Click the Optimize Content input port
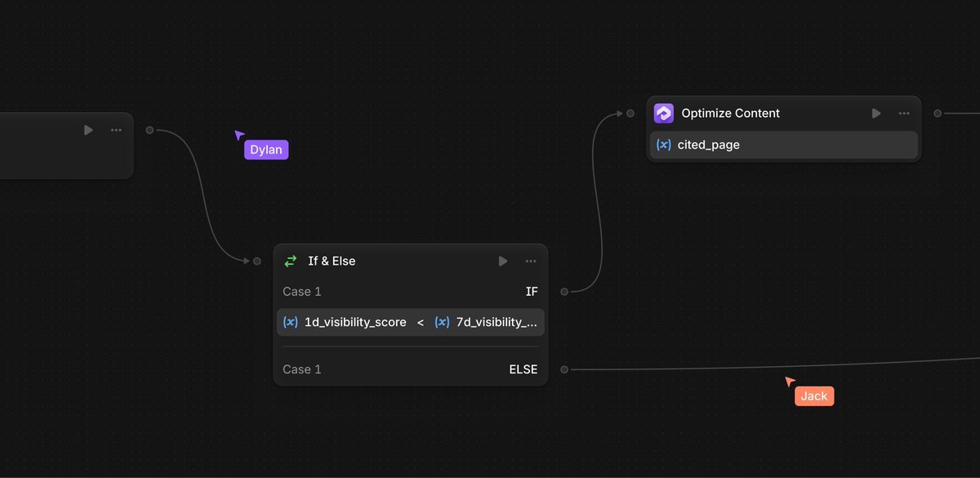 [630, 114]
